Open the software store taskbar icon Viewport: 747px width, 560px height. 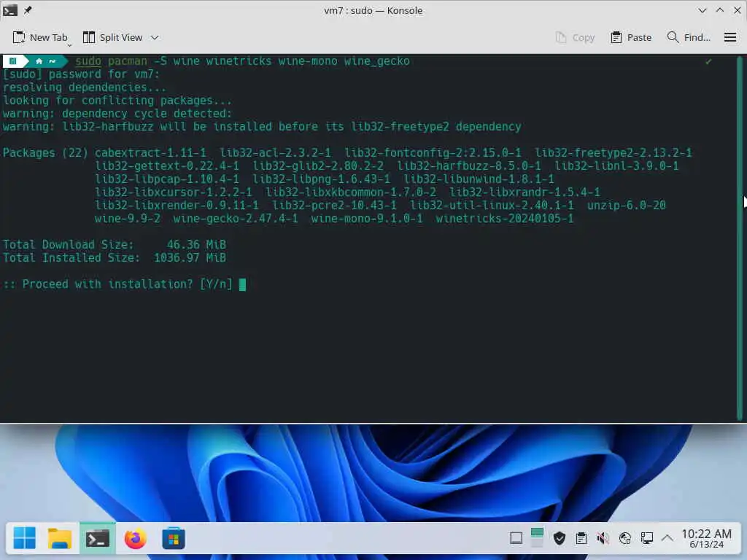[174, 539]
